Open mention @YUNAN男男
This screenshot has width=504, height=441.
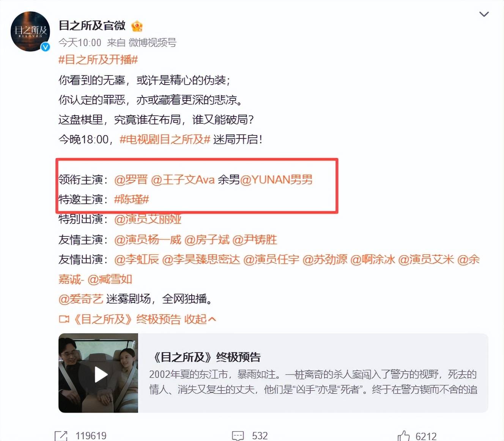coord(276,180)
